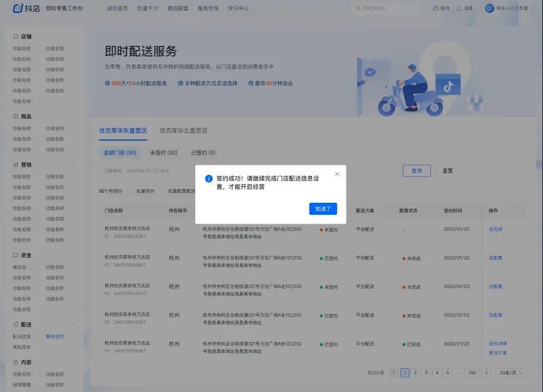Open 视频管理 in sidebar
Viewport: 543px width, 392px height.
coord(21,385)
